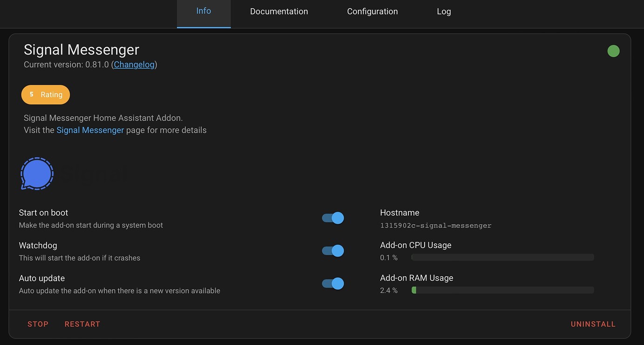The height and width of the screenshot is (345, 644).
Task: Stop the Signal Messenger add-on
Action: (x=37, y=324)
